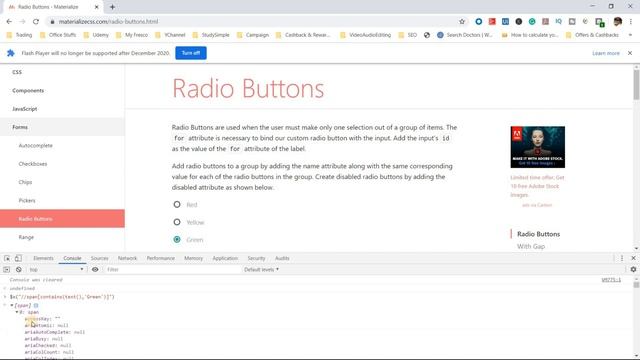Open the Autocomplete sidebar link
Viewport: 640px width, 360px height.
(36, 146)
